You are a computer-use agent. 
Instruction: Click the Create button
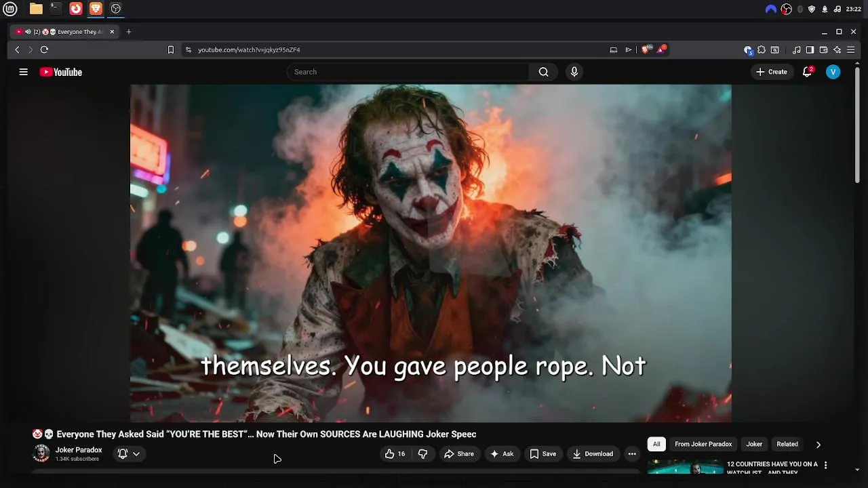point(772,72)
